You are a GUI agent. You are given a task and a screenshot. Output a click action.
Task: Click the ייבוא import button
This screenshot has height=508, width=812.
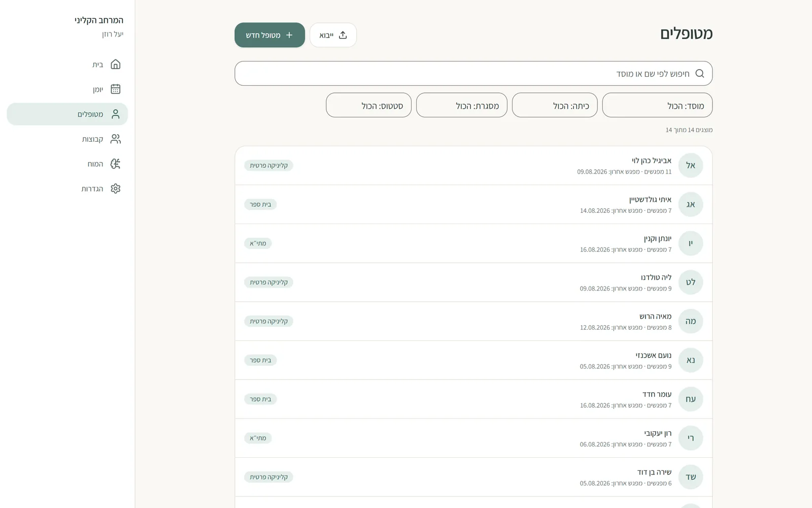pyautogui.click(x=333, y=35)
